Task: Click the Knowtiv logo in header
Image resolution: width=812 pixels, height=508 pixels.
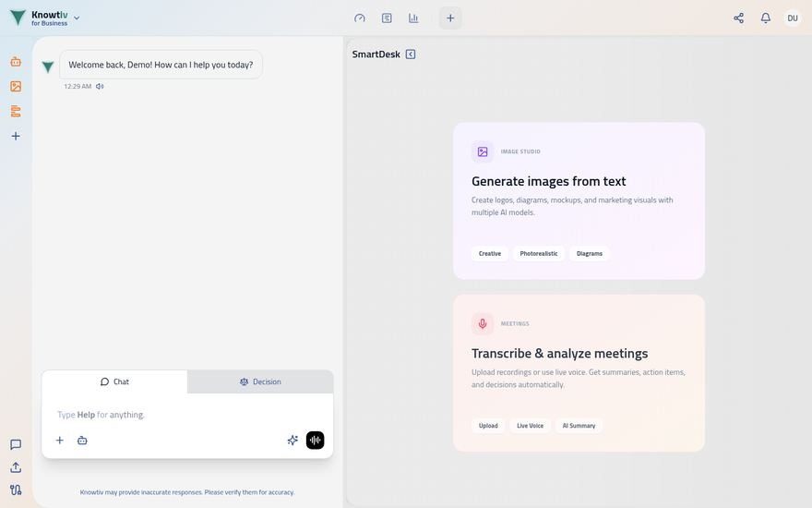Action: click(x=18, y=18)
